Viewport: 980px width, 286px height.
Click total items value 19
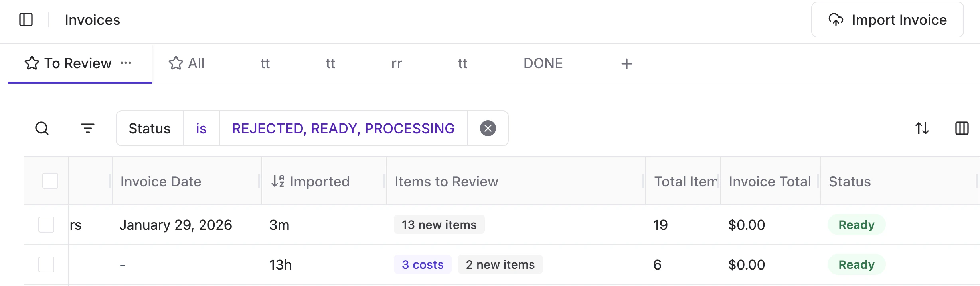click(x=660, y=225)
